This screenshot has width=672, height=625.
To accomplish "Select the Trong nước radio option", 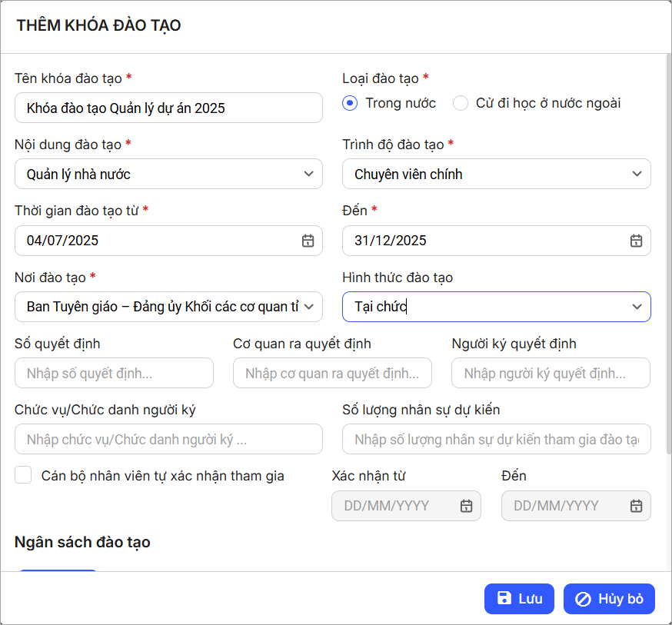I will coord(351,103).
